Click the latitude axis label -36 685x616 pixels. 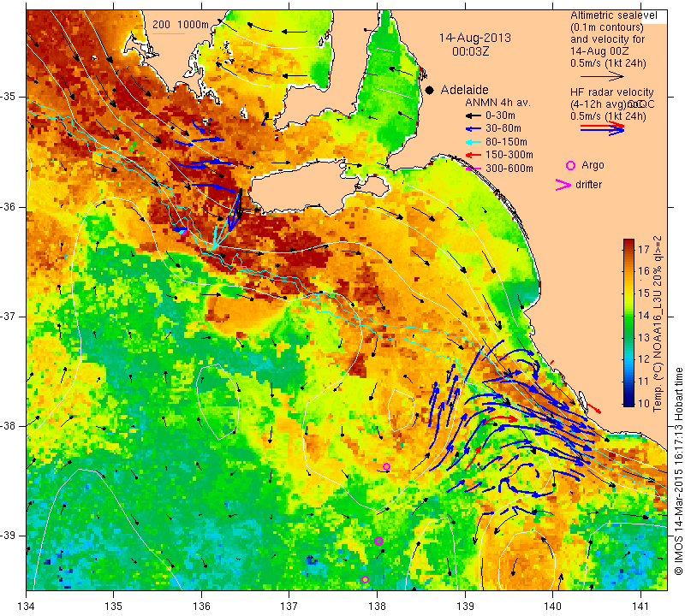(x=8, y=206)
